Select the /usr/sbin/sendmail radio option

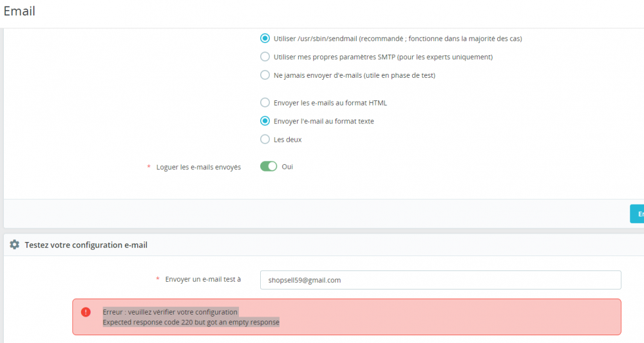coord(265,39)
